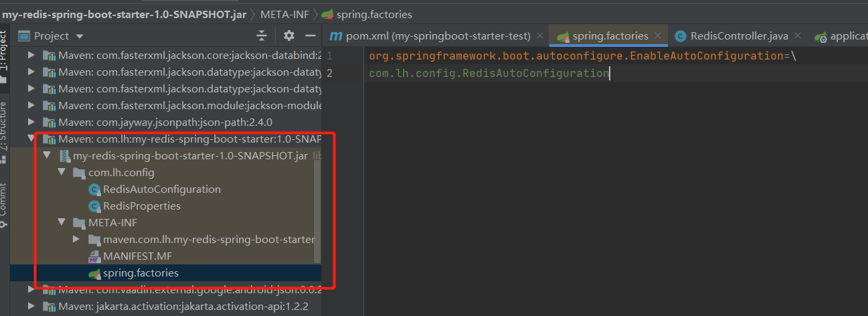The image size is (868, 316).
Task: Expand Maven json-path:2.4.0 library node
Action: tap(31, 122)
